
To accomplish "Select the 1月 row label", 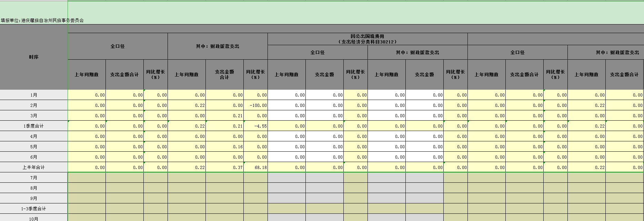I will tap(34, 95).
